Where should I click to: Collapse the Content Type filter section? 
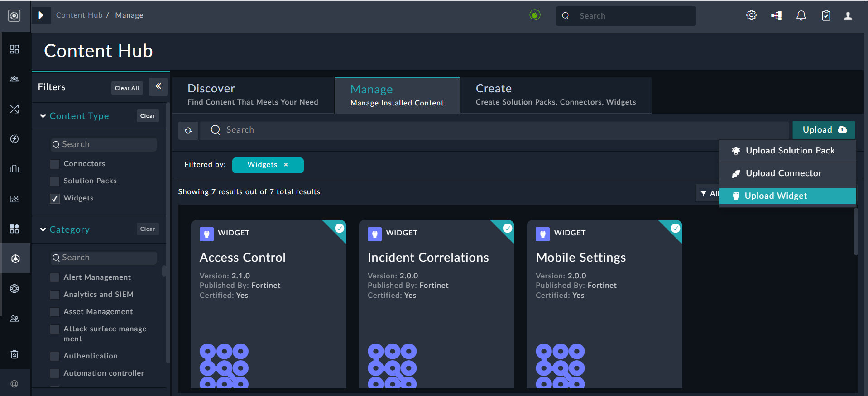43,116
